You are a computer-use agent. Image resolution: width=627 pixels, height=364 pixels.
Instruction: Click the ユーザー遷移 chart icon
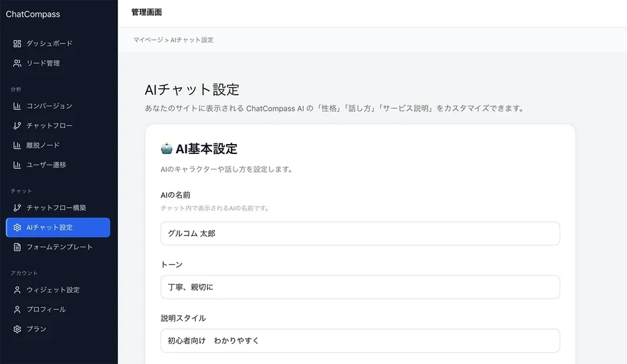(x=17, y=165)
